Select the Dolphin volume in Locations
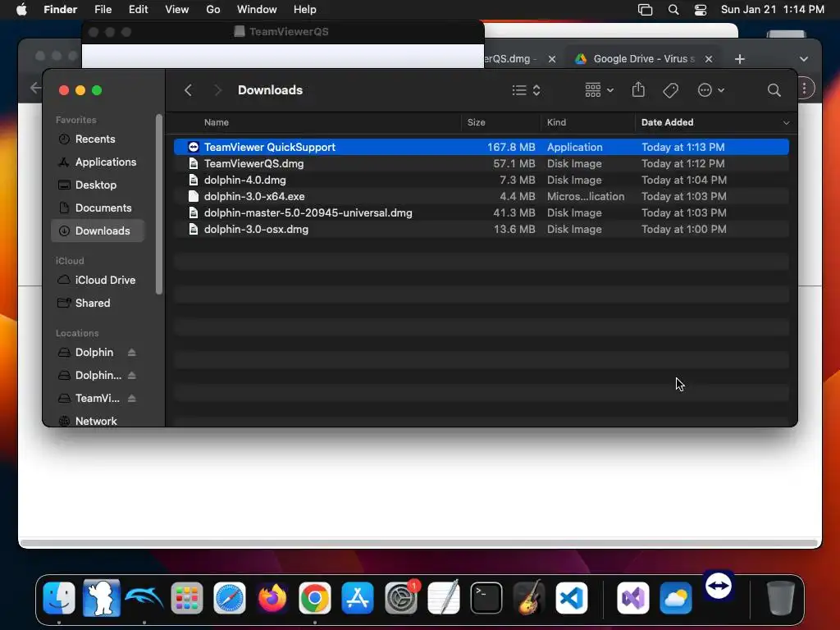This screenshot has width=840, height=630. 94,353
